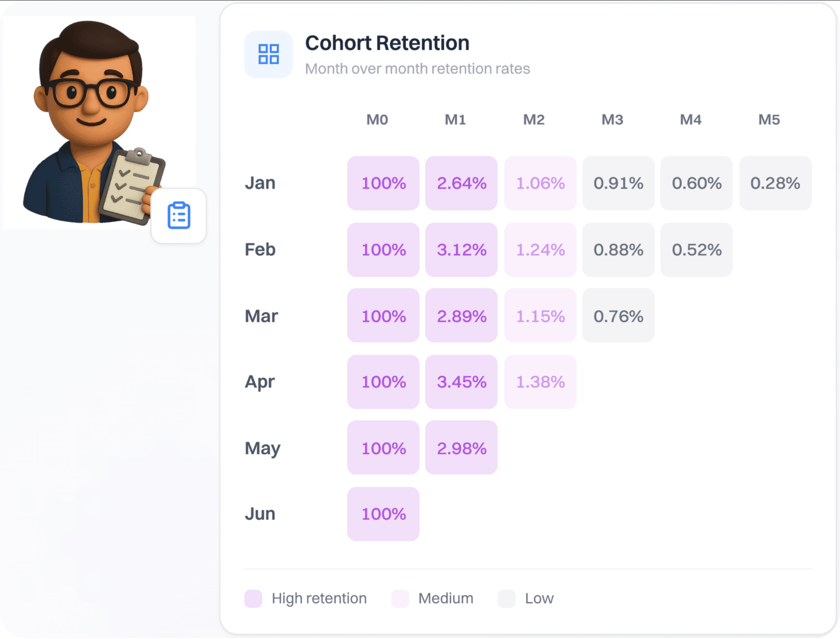
Task: Select the Month over month retention subtitle
Action: [418, 68]
